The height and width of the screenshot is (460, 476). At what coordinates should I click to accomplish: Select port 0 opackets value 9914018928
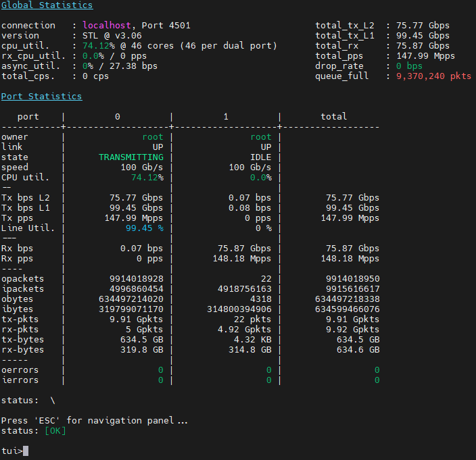coord(136,279)
